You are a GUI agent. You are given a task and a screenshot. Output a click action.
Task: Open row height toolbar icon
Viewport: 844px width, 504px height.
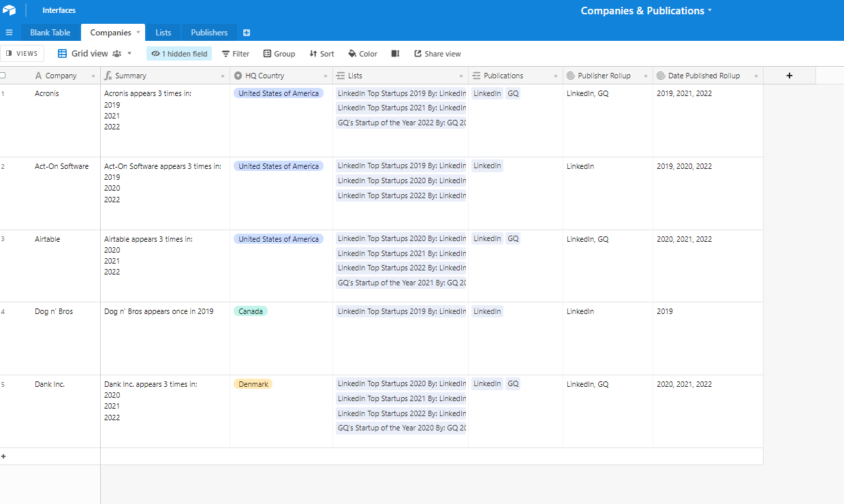coord(395,54)
